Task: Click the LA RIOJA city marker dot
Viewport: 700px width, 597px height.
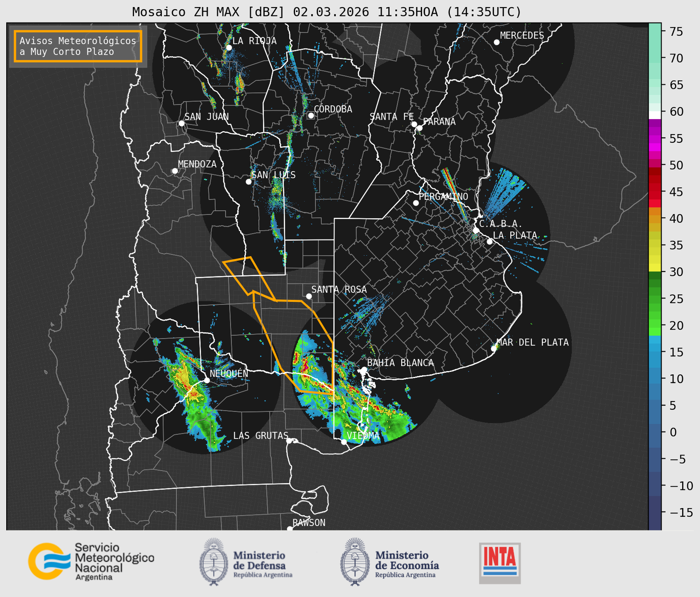Action: pyautogui.click(x=229, y=48)
